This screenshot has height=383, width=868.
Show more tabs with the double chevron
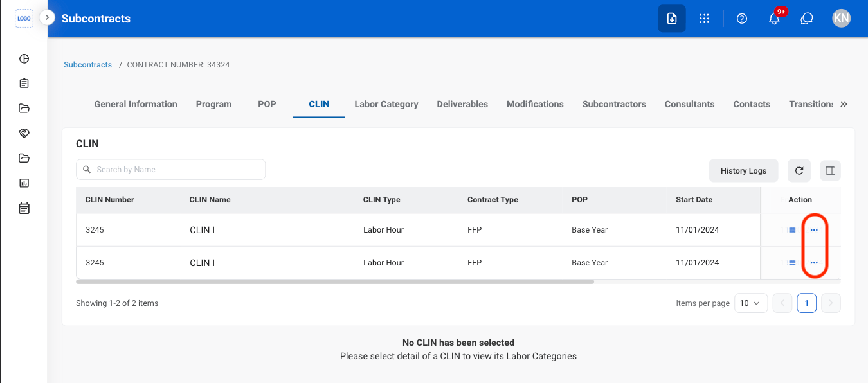click(x=844, y=104)
